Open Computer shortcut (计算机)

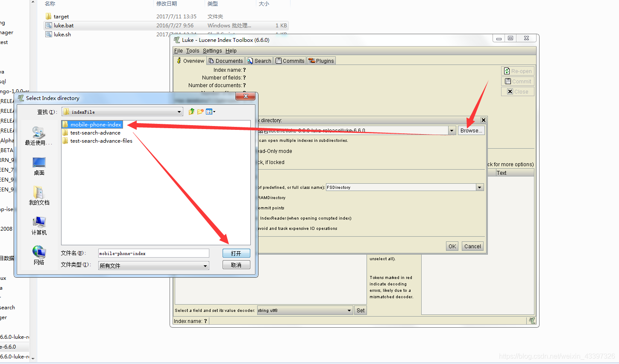(39, 226)
